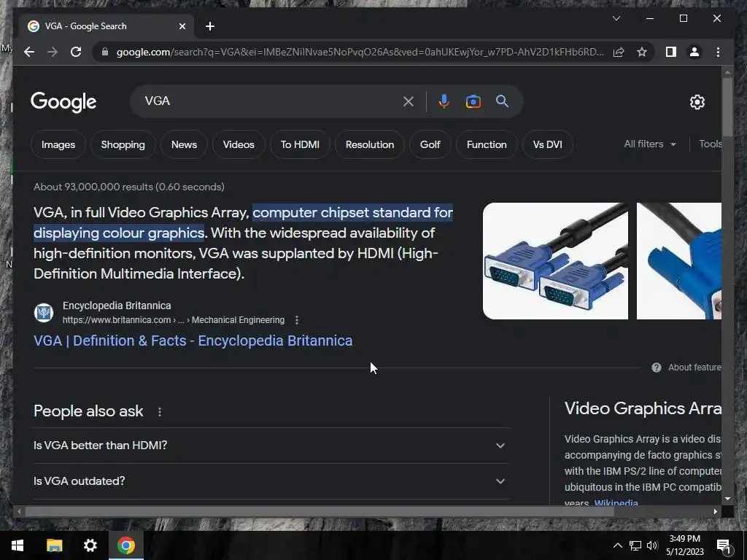Search by image with camera icon
This screenshot has height=560, width=747.
pyautogui.click(x=473, y=101)
